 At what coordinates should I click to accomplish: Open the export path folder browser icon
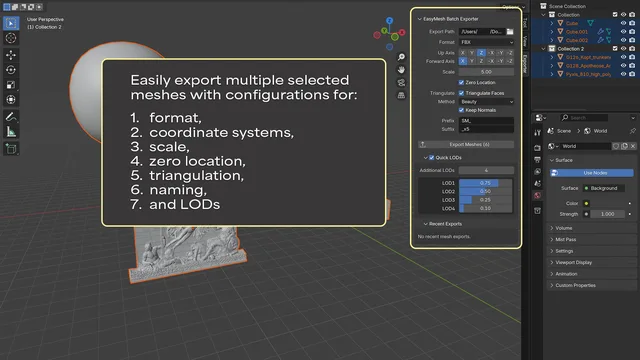point(510,31)
